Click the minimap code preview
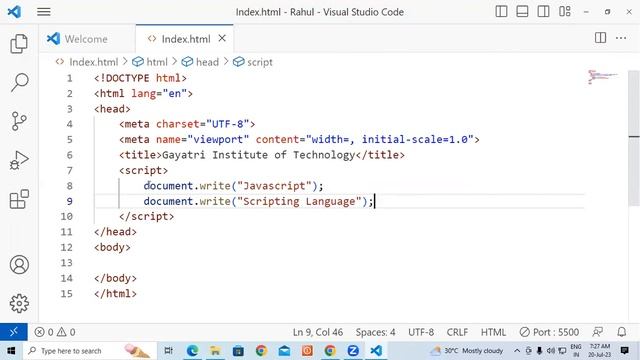Viewport: 640px width, 360px height. click(602, 77)
